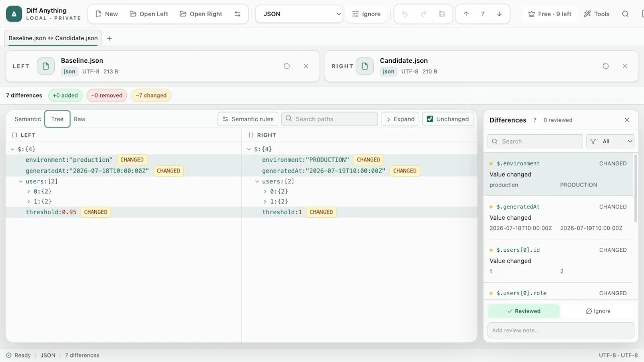Close the Differences panel

coord(627,120)
